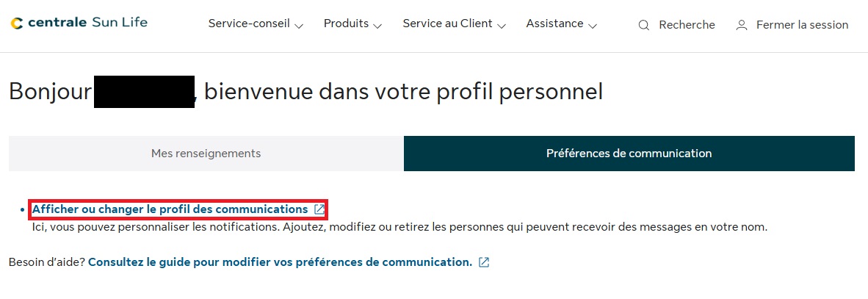Click the Recherche search text
868x299 pixels.
687,25
